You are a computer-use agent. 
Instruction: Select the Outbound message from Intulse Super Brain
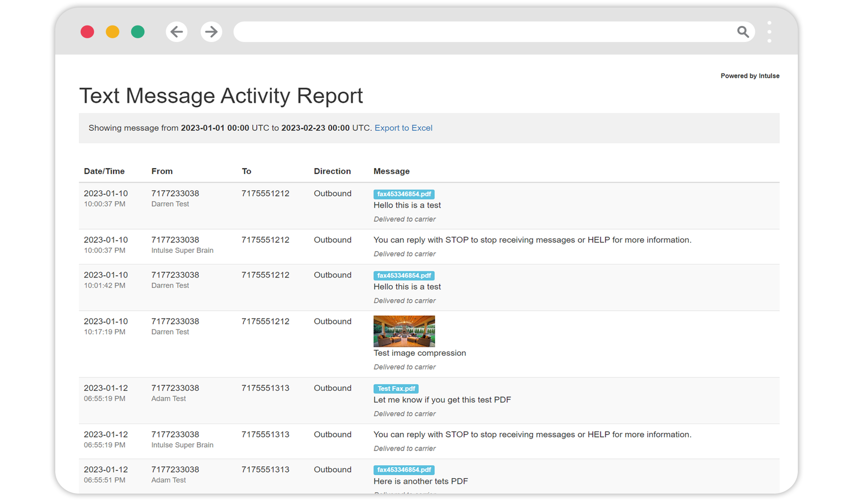tap(533, 240)
